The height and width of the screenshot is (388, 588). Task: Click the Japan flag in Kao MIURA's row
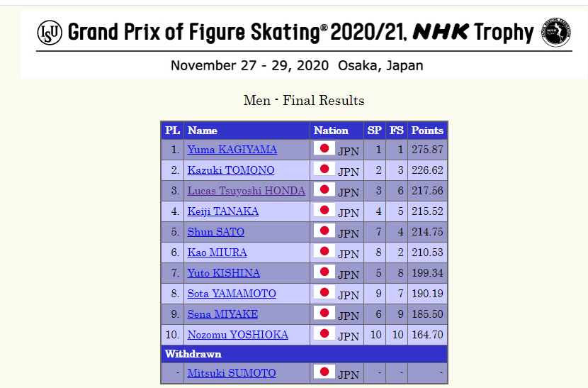tap(324, 252)
